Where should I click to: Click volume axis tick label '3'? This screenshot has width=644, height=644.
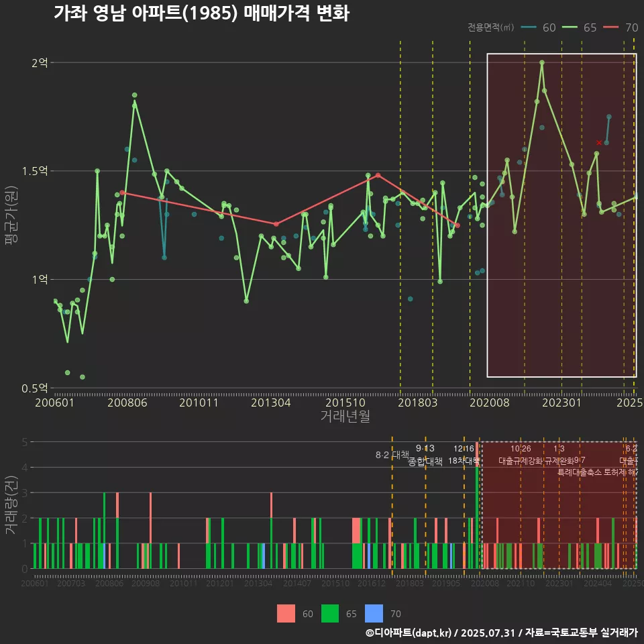tap(25, 493)
